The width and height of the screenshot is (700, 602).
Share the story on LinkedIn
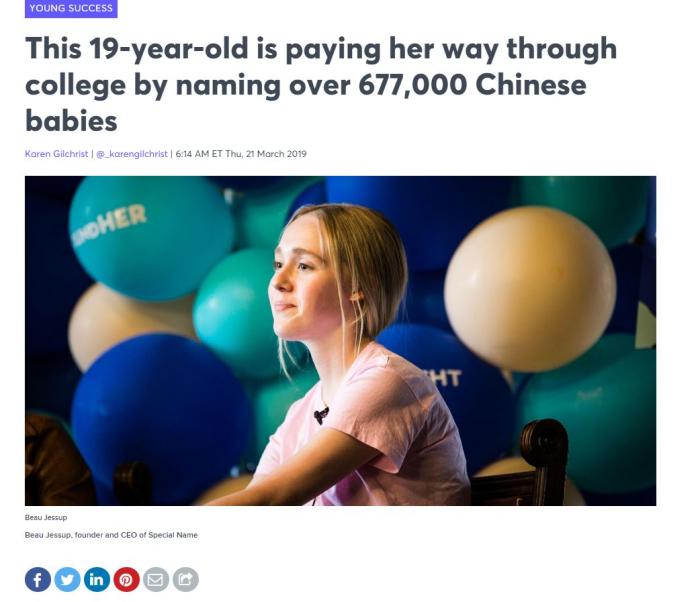[x=97, y=580]
